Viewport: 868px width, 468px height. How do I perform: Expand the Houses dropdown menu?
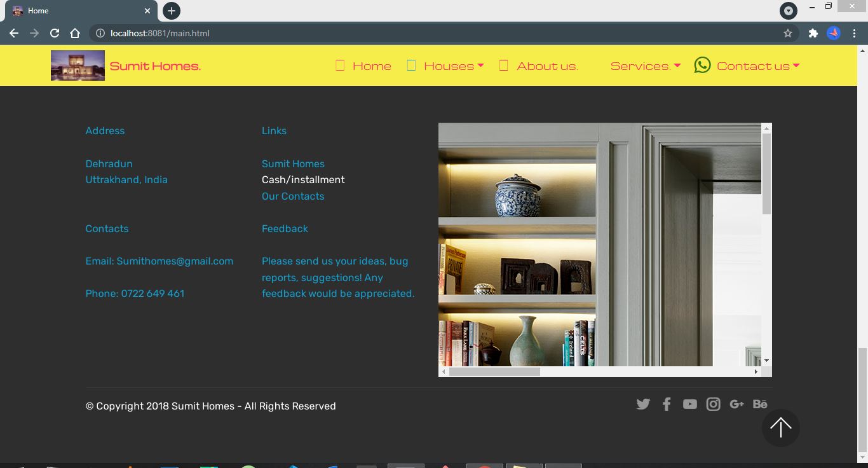[480, 65]
